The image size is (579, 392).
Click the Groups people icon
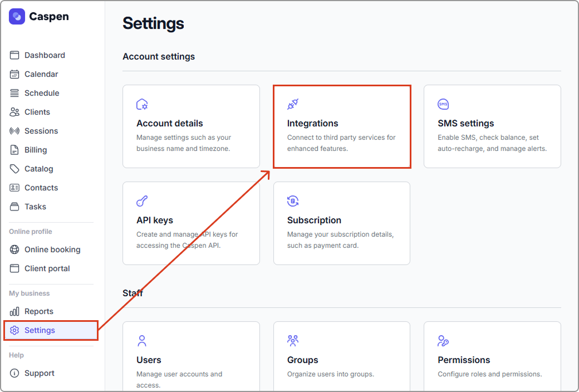pos(293,341)
